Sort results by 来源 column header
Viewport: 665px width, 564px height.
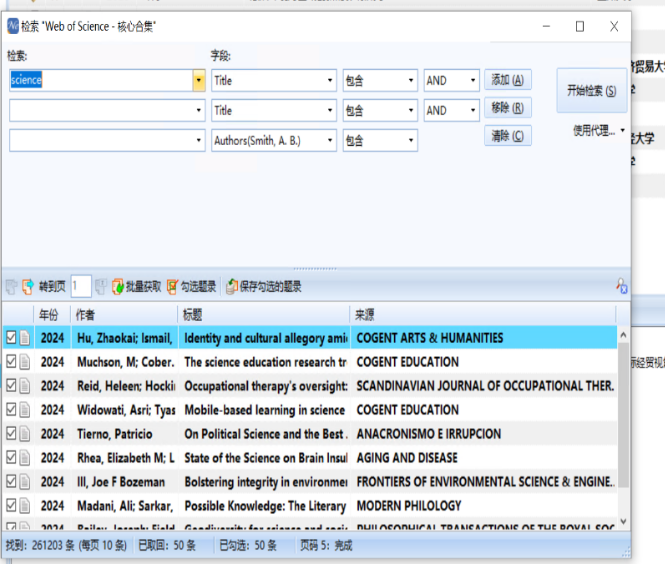483,315
